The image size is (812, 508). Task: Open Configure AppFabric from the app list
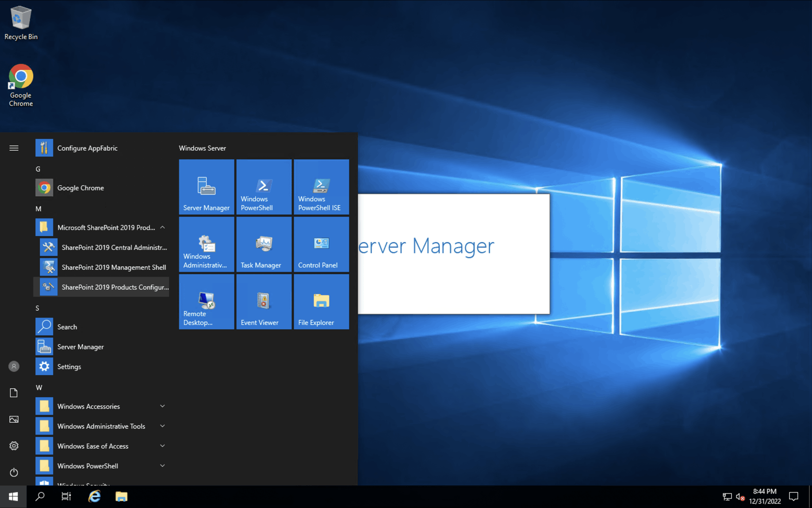(x=101, y=148)
